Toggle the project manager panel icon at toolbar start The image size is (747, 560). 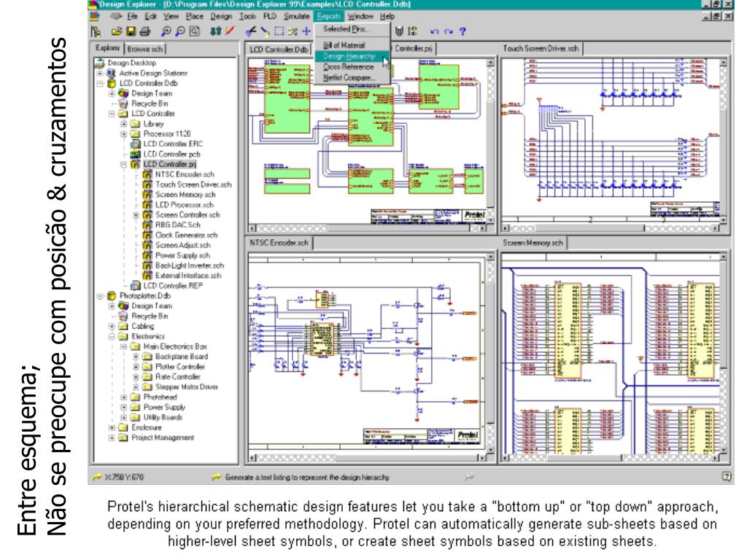96,32
